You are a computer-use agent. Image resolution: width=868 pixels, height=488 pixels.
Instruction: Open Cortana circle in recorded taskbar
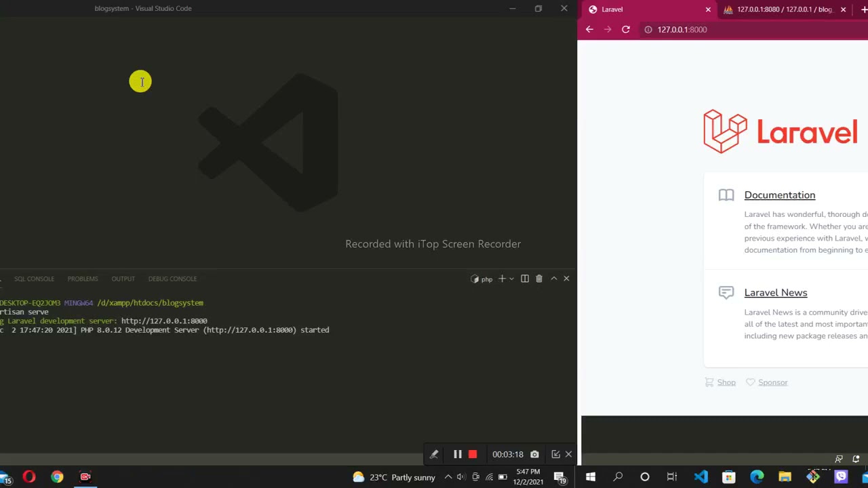click(x=645, y=477)
